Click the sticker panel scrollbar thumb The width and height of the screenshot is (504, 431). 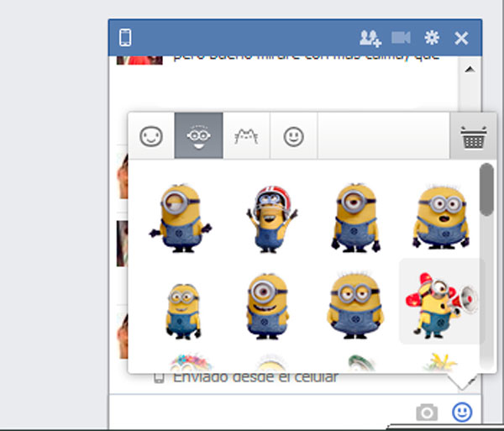(x=486, y=189)
